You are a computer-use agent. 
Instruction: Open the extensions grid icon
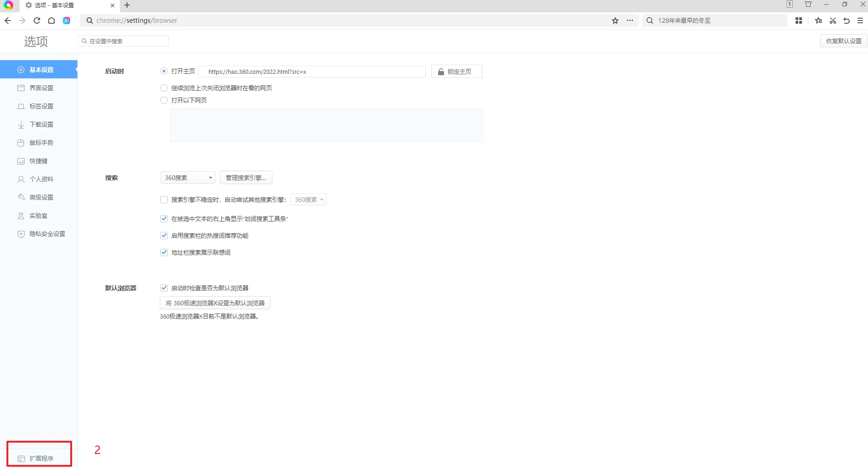[799, 21]
